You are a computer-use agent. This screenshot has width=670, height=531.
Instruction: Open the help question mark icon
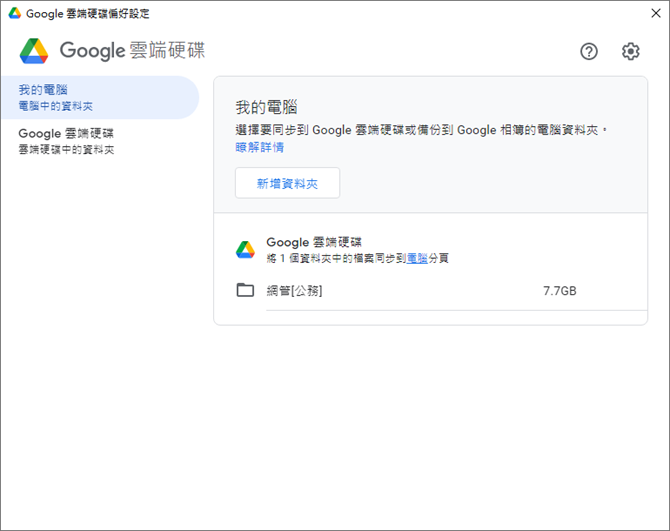tap(588, 51)
